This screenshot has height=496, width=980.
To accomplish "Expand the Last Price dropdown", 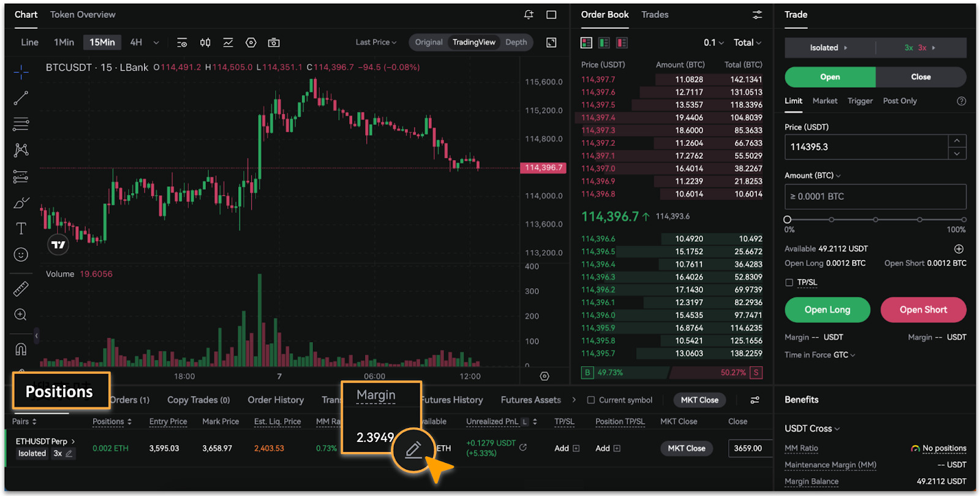I will 376,42.
